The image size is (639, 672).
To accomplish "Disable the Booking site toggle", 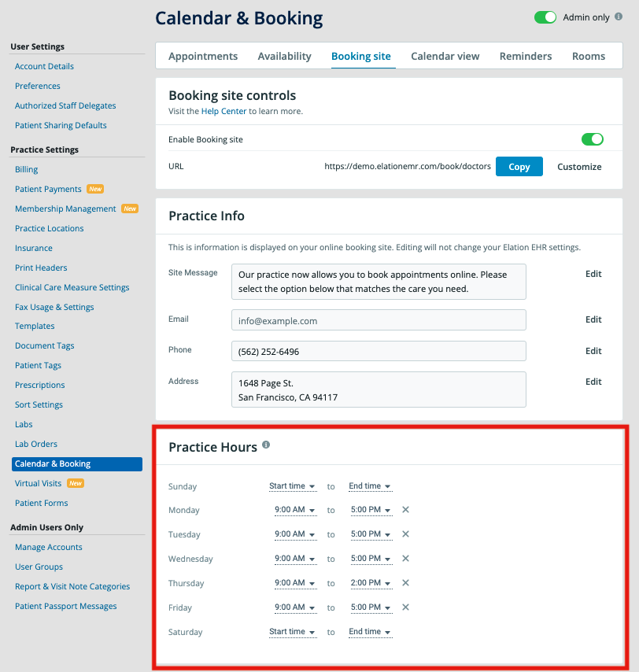I will click(592, 139).
